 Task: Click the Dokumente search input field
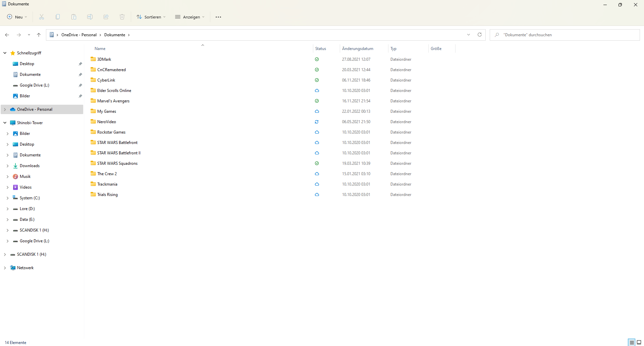tap(565, 35)
